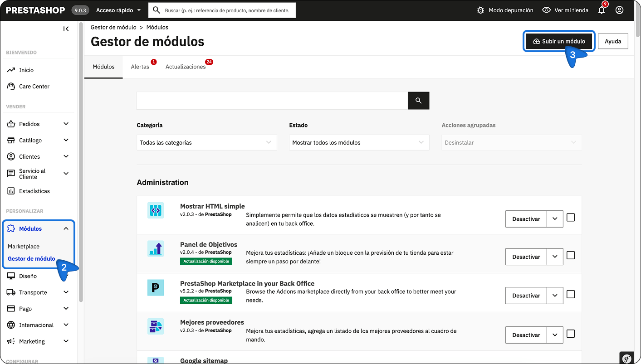
Task: Select the Mostrar HTML simple module checkbox
Action: click(571, 218)
